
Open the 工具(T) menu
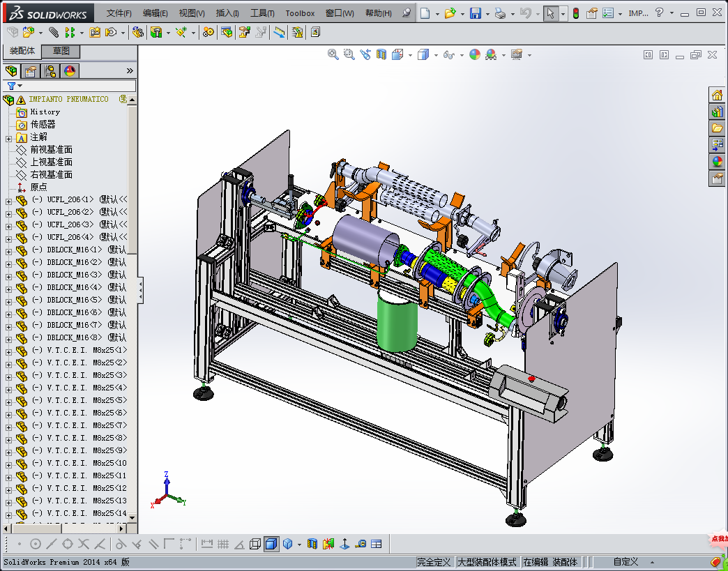(x=262, y=13)
